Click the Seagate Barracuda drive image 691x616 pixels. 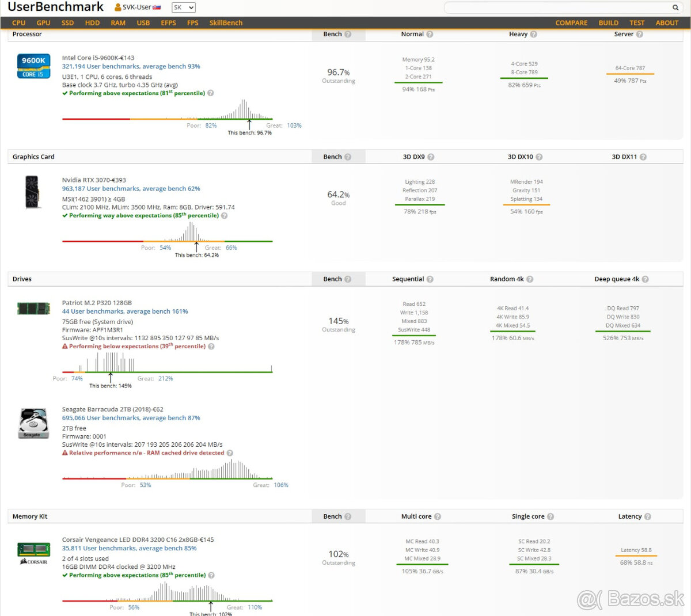[x=33, y=423]
